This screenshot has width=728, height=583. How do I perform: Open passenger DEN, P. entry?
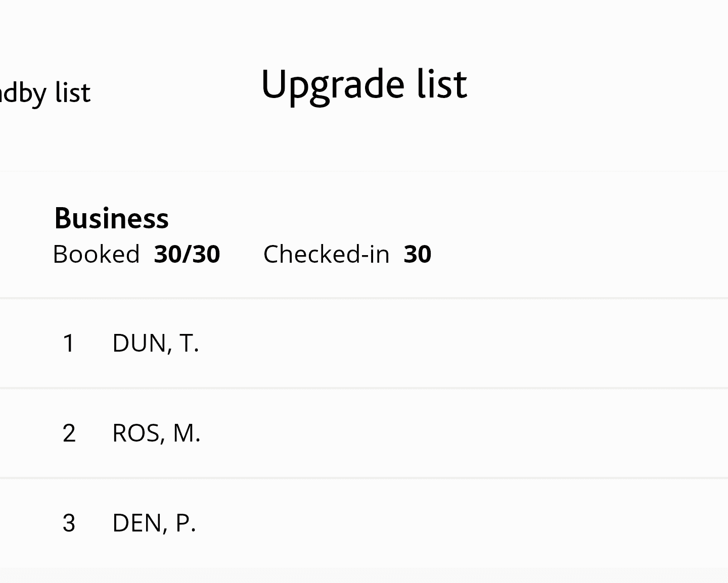(x=154, y=523)
